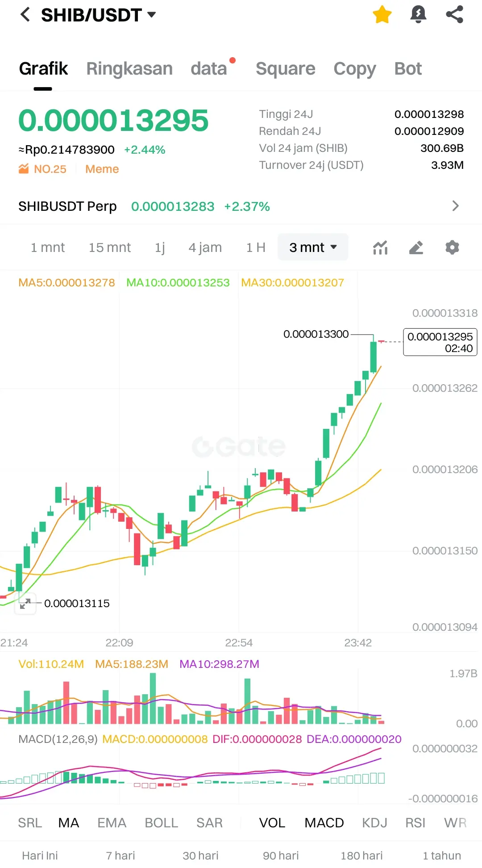Viewport: 482px width, 868px height.
Task: Tap the MA30:0.000013207 legend
Action: coord(292,283)
